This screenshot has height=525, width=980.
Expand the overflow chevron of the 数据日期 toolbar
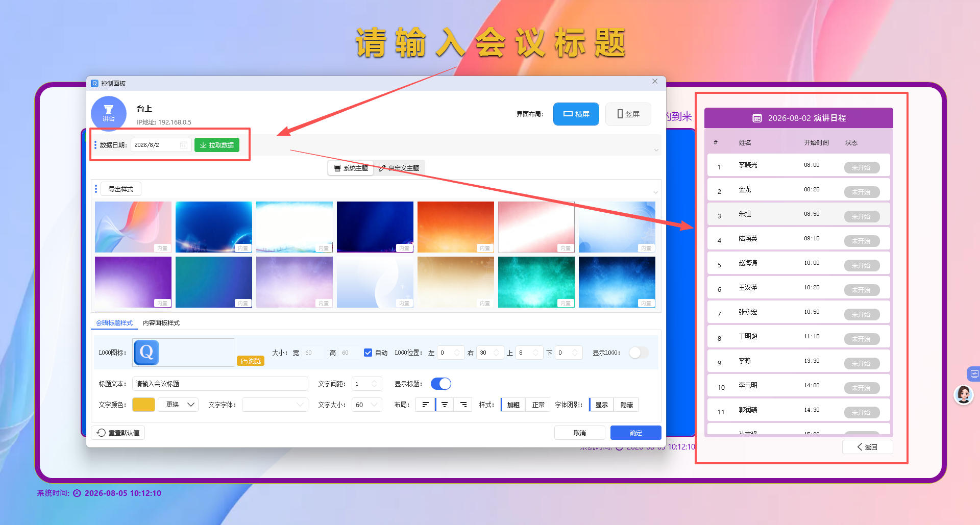pyautogui.click(x=656, y=150)
